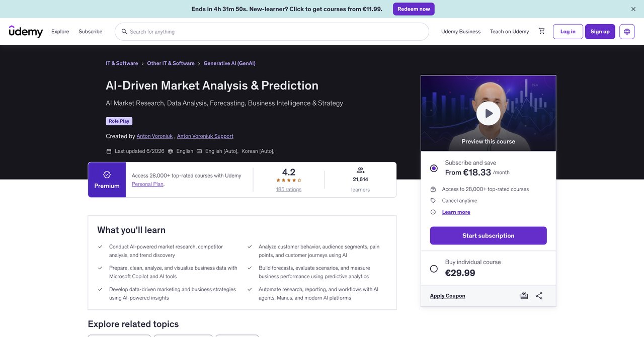Click the Korean [Auto] caption text
Viewport: 644px width, 337px height.
point(258,151)
